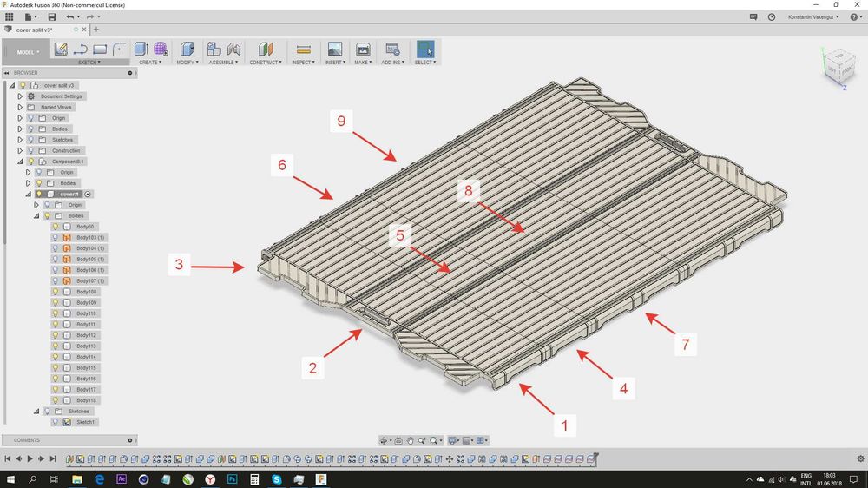
Task: Toggle the activate radio button beside cover:1
Action: pyautogui.click(x=88, y=195)
